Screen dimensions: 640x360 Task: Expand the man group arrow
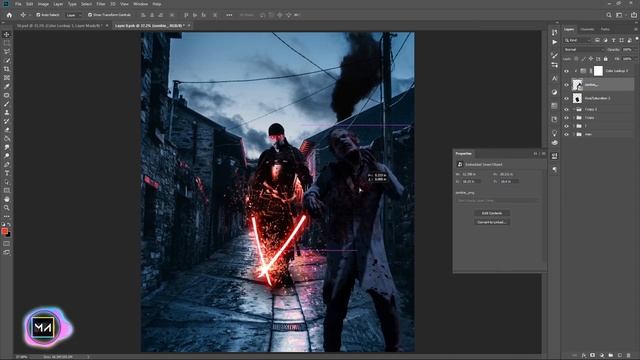tap(573, 134)
